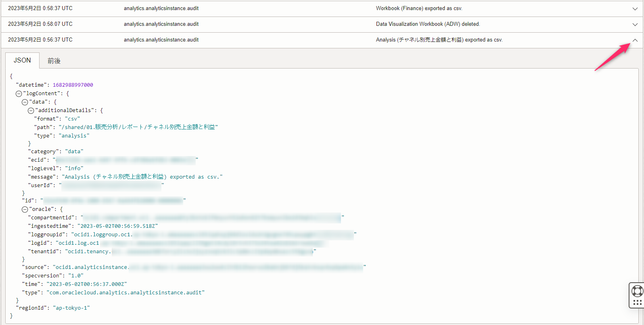Click audit type in the 0:58:07 row

point(161,24)
